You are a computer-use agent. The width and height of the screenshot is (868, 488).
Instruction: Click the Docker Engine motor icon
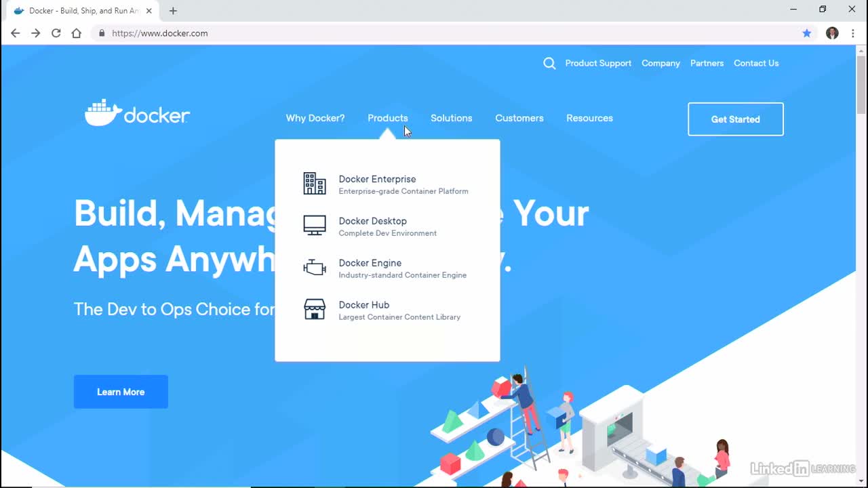point(315,268)
